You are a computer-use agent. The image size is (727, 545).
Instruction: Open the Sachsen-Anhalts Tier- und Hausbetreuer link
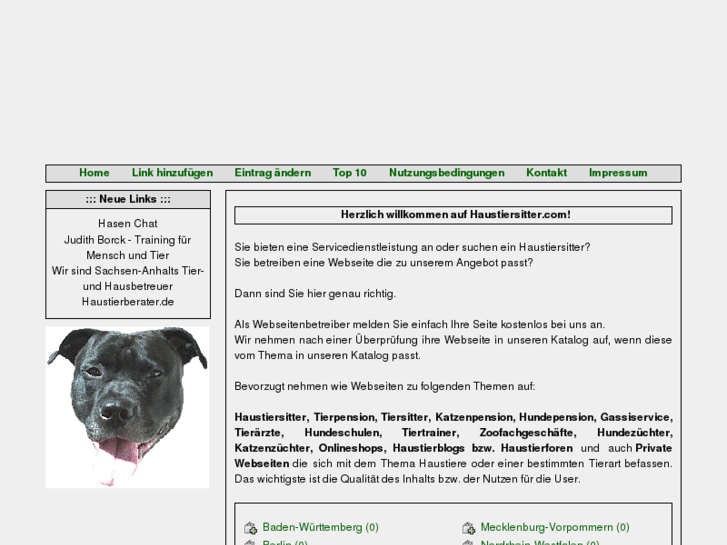click(x=128, y=278)
